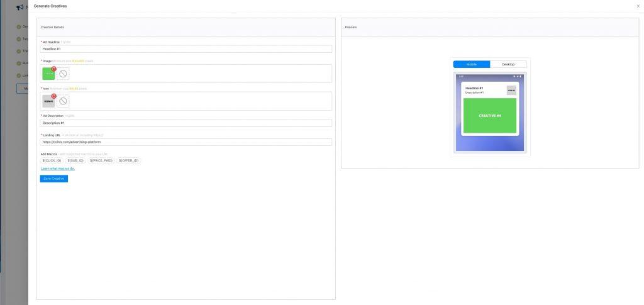This screenshot has height=305, width=644.
Task: Select the gray ICON #1 thumbnail
Action: click(x=48, y=102)
